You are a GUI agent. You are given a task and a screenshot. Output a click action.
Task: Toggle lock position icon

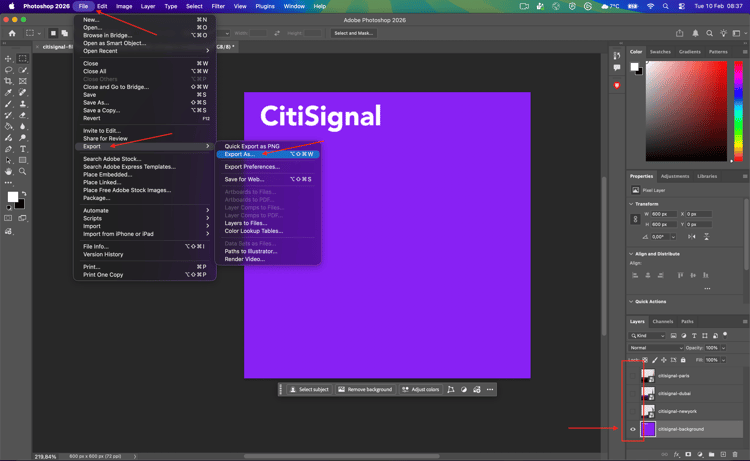click(664, 360)
